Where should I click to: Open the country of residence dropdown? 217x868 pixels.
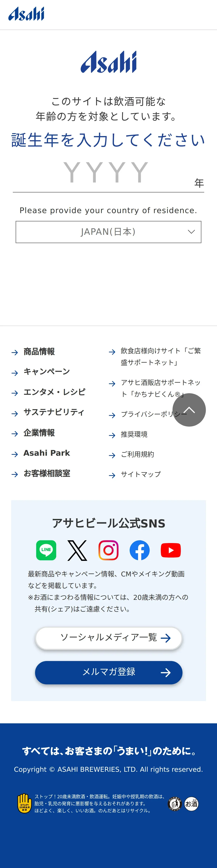pyautogui.click(x=108, y=232)
